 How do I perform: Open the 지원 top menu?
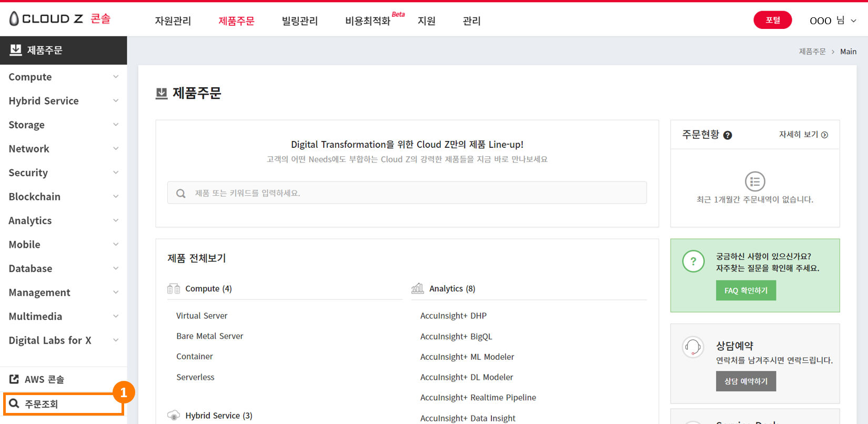427,21
